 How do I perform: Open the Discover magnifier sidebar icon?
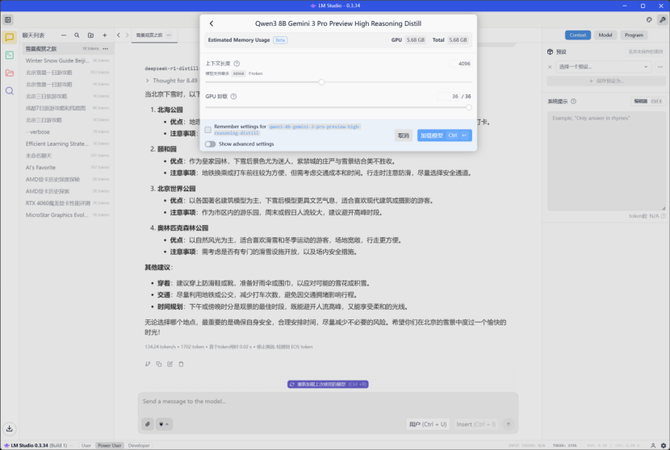coord(9,91)
